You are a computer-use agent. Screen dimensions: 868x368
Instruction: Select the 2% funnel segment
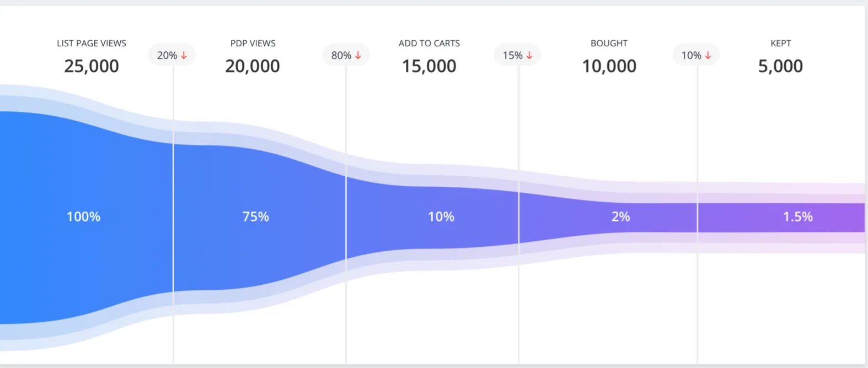pos(620,217)
